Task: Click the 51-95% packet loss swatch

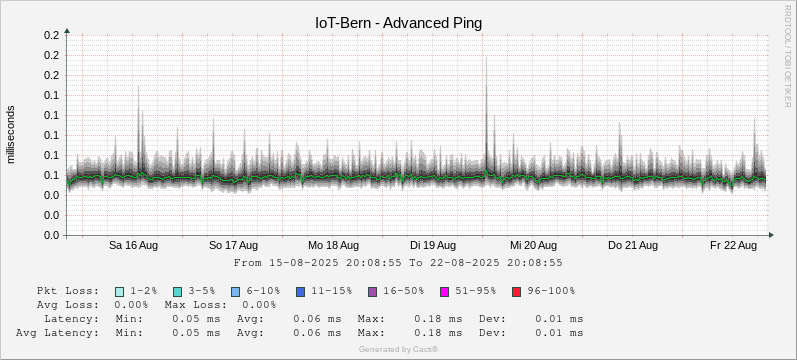Action: coord(444,292)
